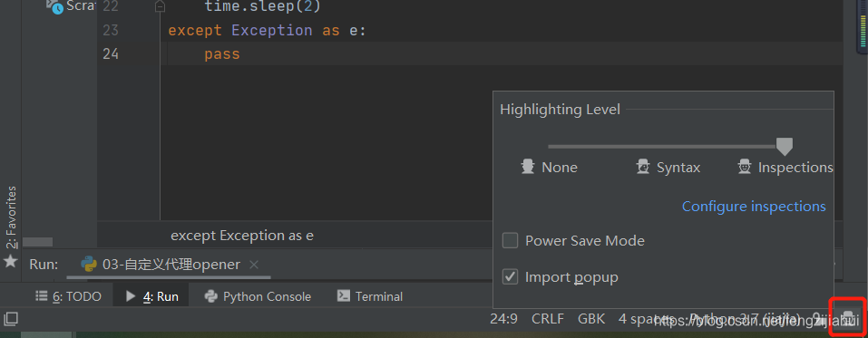Click the fold marker beside line 22
This screenshot has width=868, height=338.
pos(160,6)
